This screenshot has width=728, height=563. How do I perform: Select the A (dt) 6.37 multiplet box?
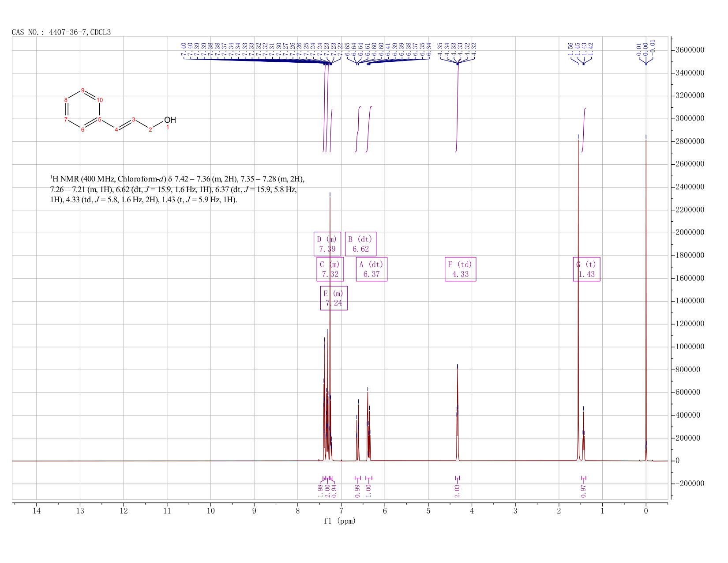pyautogui.click(x=372, y=269)
